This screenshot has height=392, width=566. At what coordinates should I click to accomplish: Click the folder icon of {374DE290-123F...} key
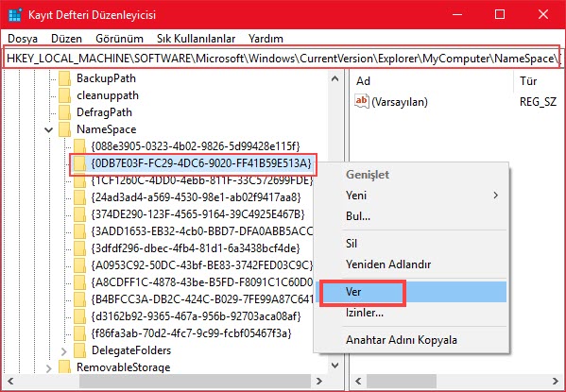click(x=79, y=214)
